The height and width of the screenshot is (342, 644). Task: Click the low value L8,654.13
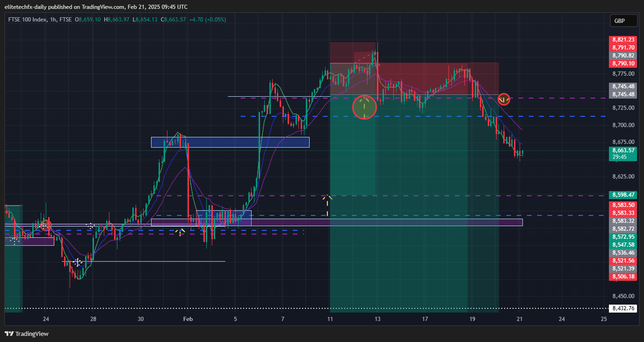pos(145,20)
